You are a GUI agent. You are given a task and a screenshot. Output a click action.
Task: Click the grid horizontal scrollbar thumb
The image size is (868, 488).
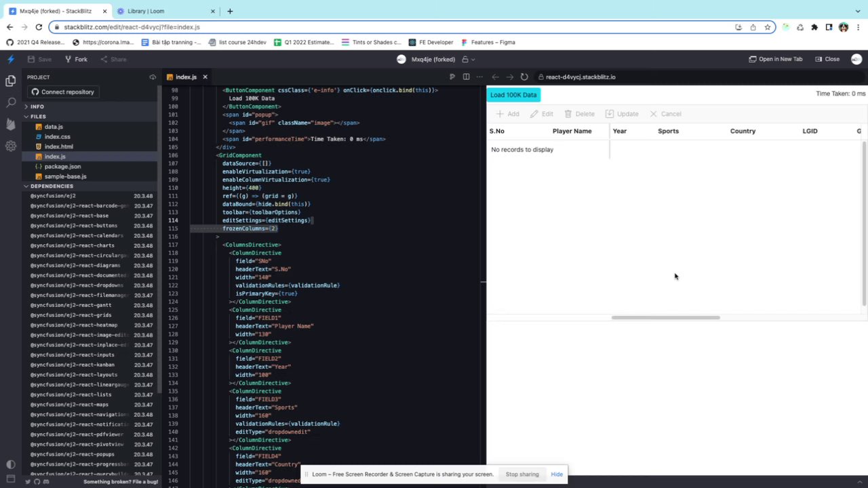point(665,317)
